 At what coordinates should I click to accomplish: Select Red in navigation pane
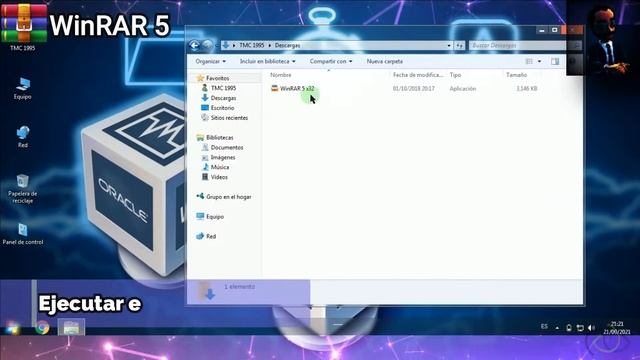pos(211,236)
